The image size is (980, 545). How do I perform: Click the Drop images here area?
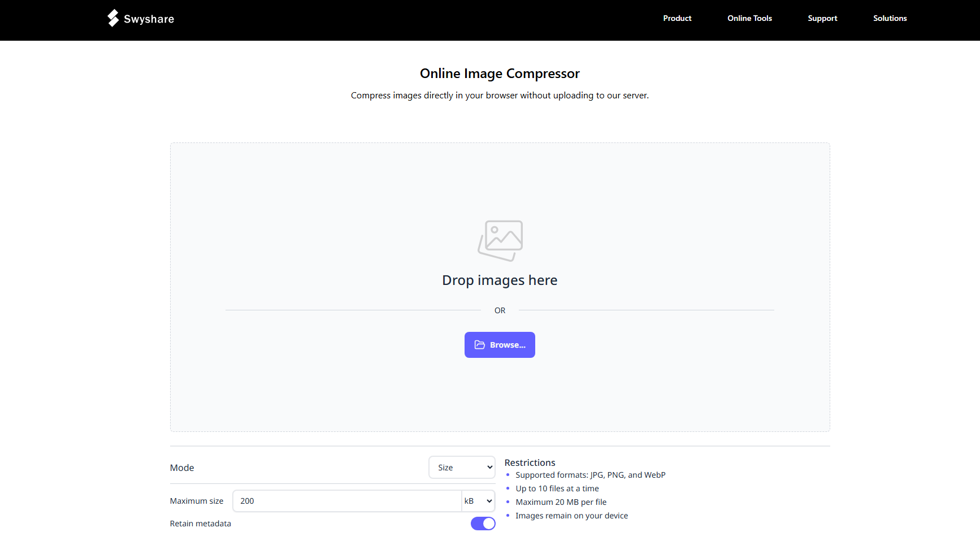coord(500,280)
